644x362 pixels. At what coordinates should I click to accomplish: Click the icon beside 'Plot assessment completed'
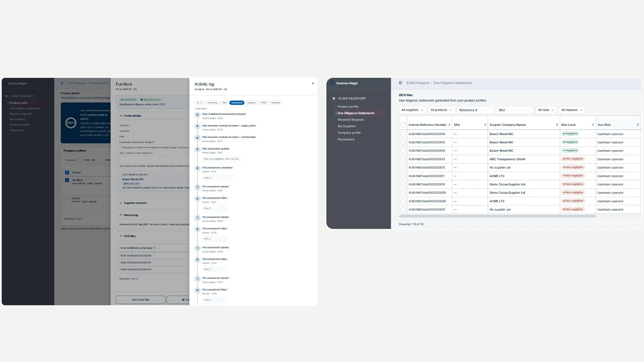(198, 168)
